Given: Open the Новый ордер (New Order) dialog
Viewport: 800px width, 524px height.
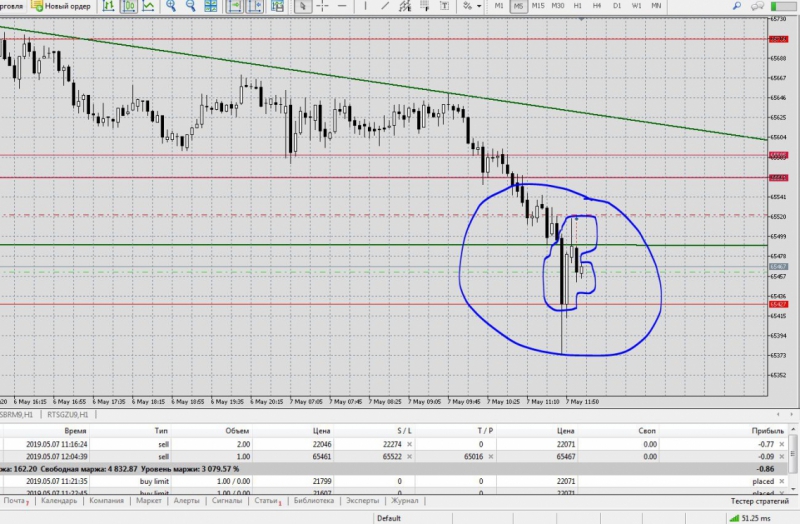Looking at the screenshot, I should pyautogui.click(x=61, y=6).
